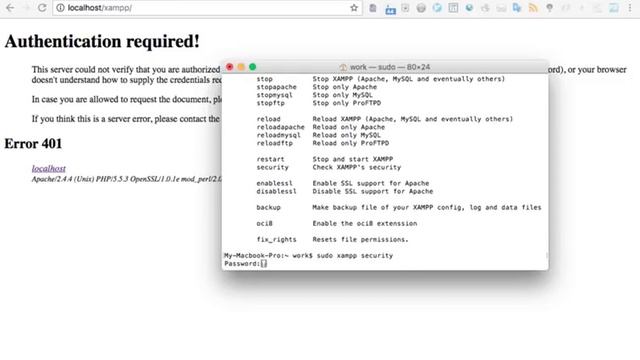Click 'backup' command in Terminal
This screenshot has width=640, height=360.
268,207
